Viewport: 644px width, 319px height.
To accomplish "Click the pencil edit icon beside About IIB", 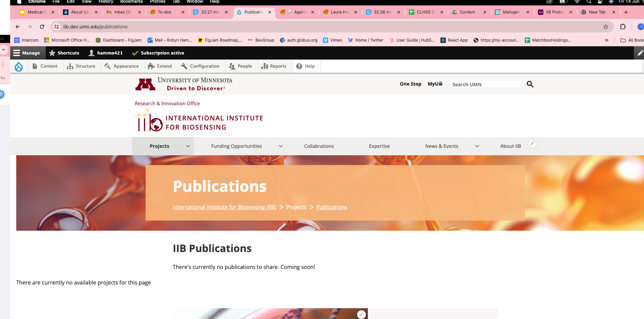I will tap(532, 143).
